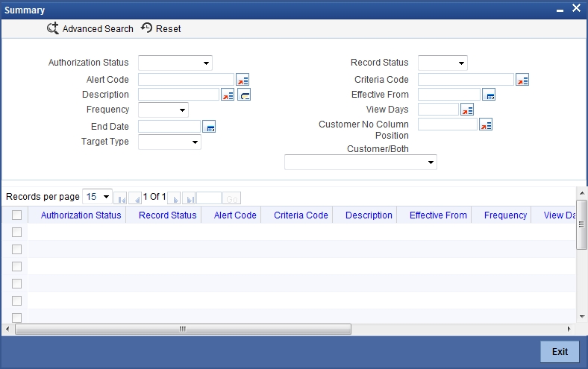The height and width of the screenshot is (369, 588).
Task: Check the third result row checkbox
Action: 17,267
